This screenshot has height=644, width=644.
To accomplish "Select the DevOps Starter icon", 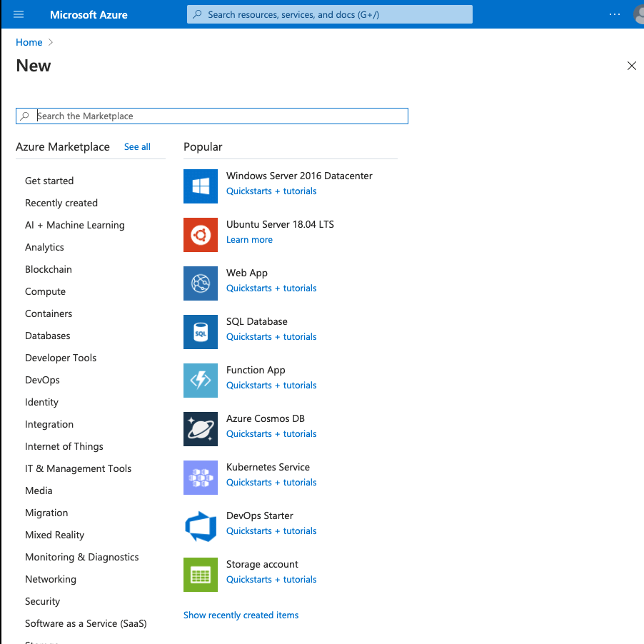I will point(201,526).
